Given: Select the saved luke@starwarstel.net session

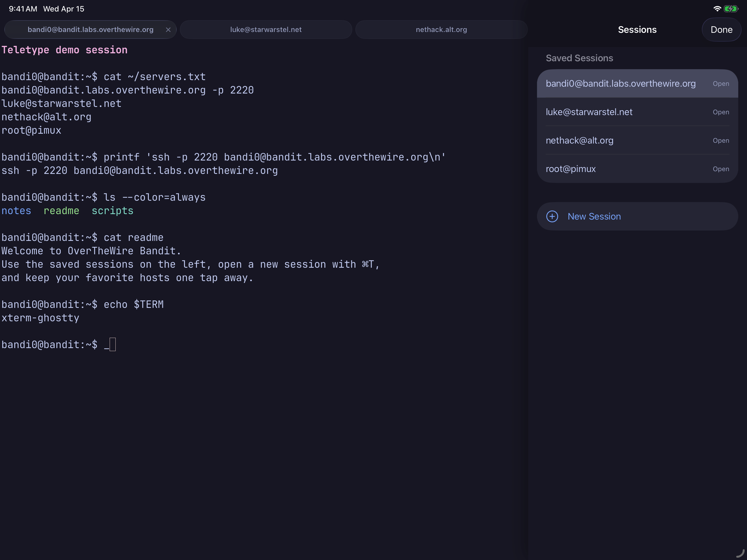Looking at the screenshot, I should pos(589,112).
